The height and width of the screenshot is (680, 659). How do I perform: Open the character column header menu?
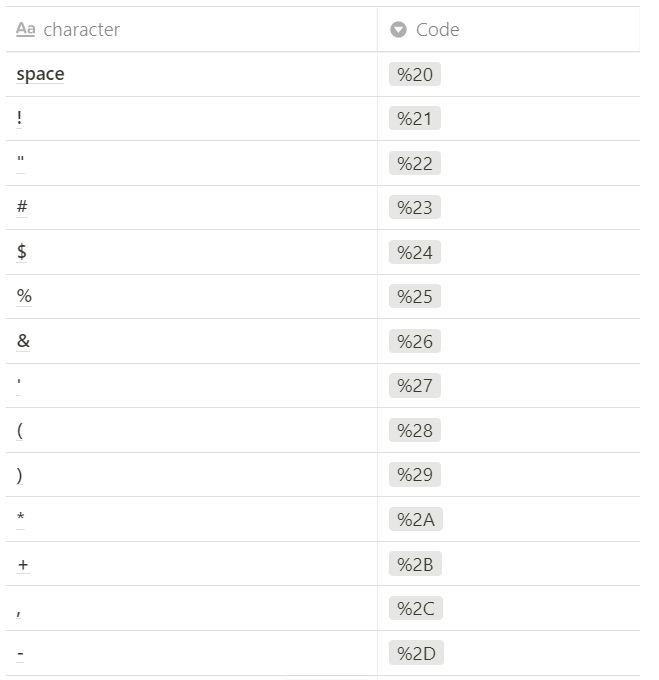(x=81, y=30)
